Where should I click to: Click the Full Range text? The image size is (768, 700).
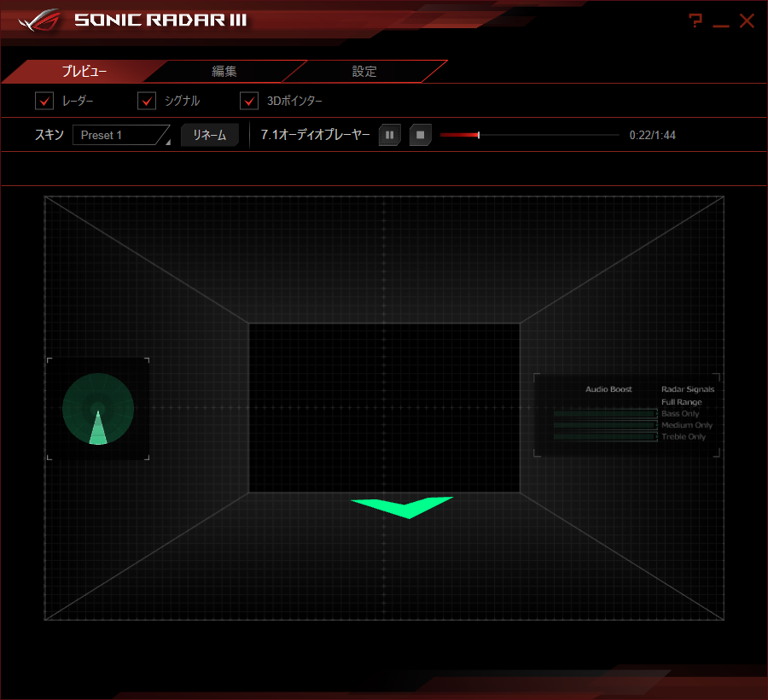[681, 402]
